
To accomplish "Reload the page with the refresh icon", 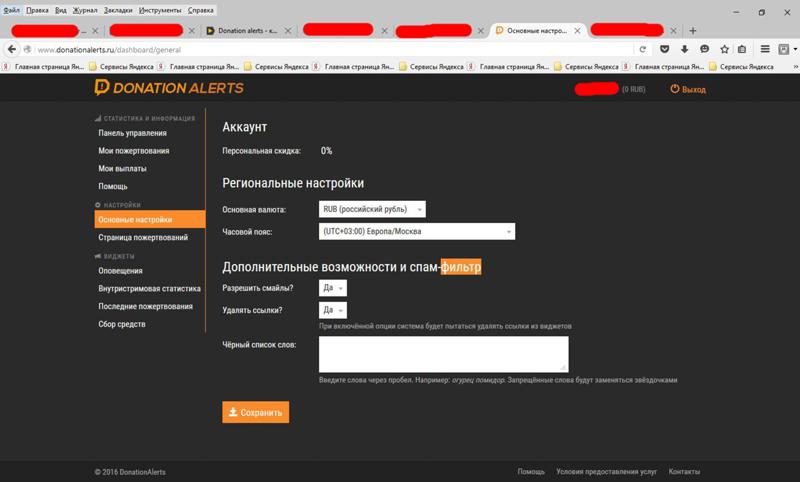I will (x=642, y=49).
